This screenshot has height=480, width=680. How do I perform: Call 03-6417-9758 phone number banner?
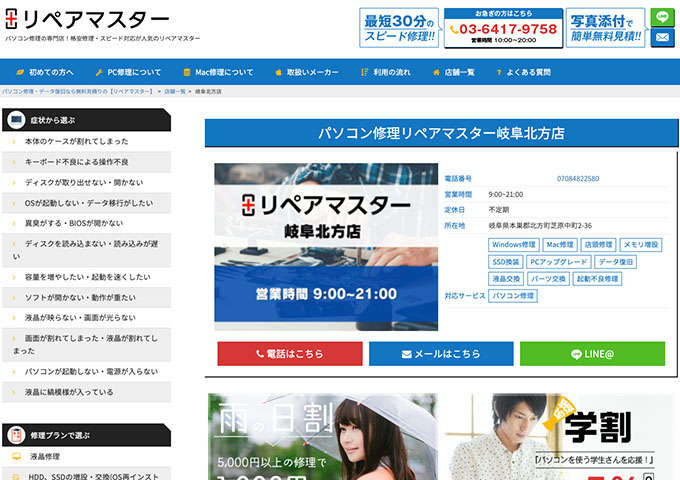click(503, 28)
